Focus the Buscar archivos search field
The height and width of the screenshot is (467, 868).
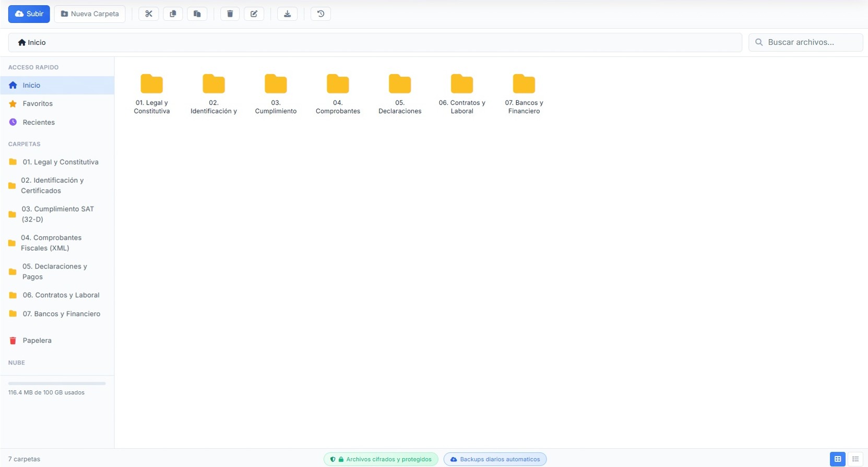coord(805,42)
